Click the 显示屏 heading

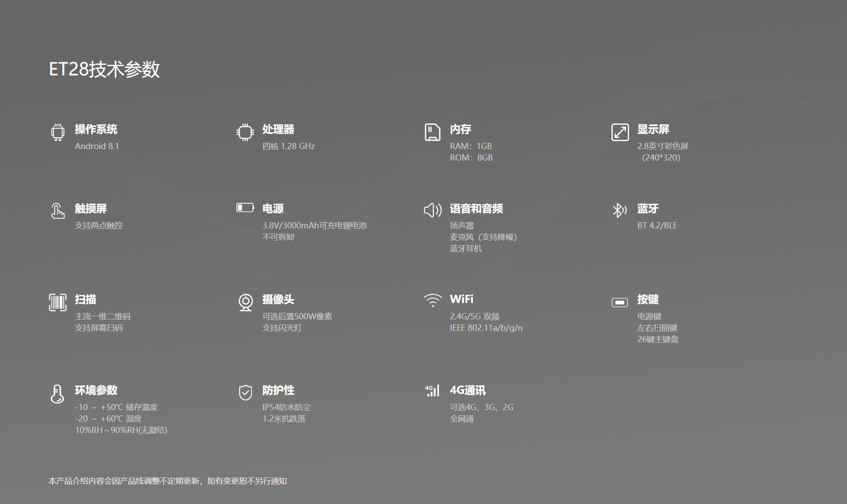pyautogui.click(x=653, y=129)
